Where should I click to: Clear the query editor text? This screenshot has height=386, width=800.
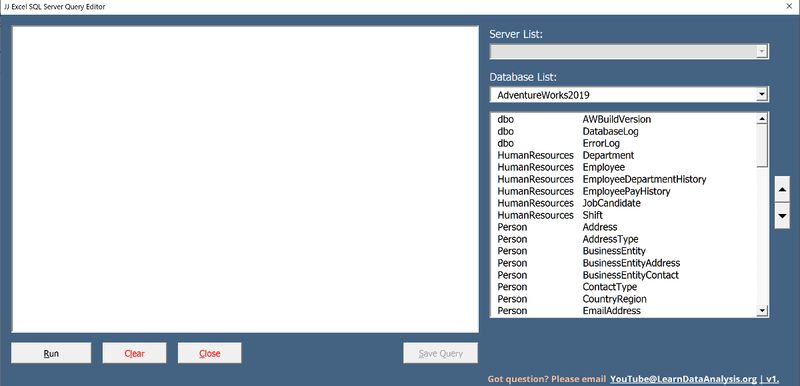click(134, 353)
